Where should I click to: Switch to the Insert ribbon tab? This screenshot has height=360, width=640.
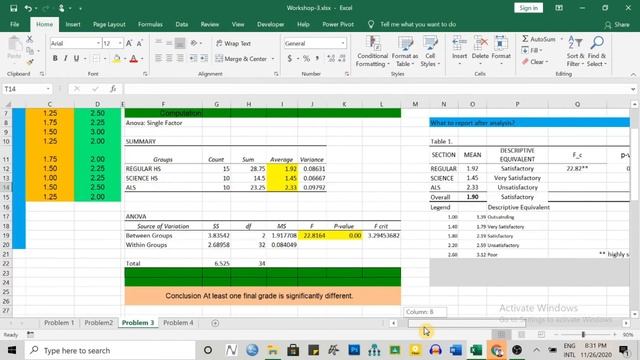(73, 24)
